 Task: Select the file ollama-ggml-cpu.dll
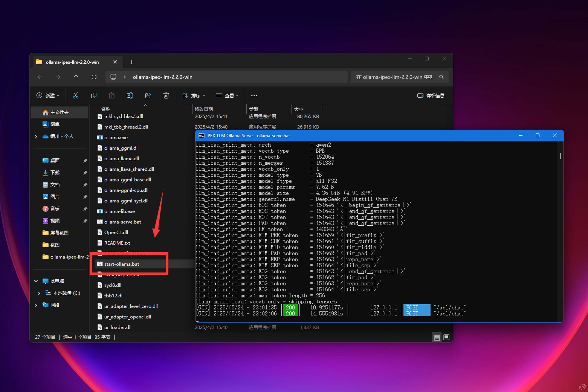point(126,190)
